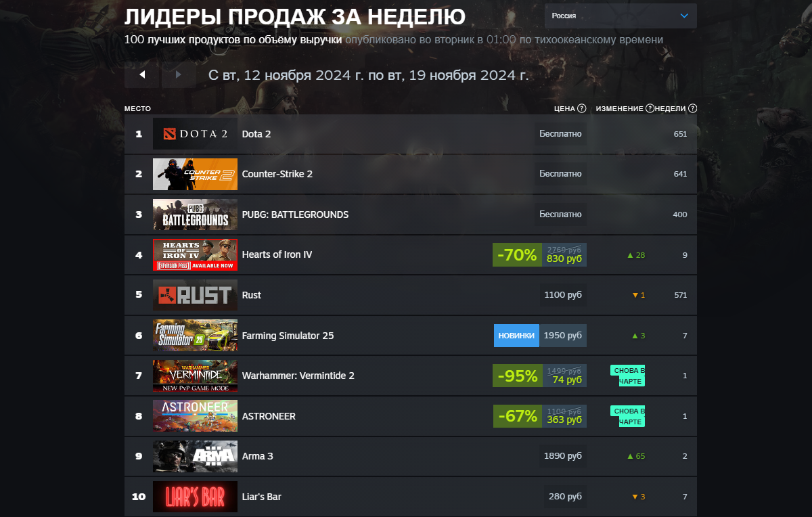Click the next week right arrow
This screenshot has height=517, width=812.
pyautogui.click(x=179, y=74)
